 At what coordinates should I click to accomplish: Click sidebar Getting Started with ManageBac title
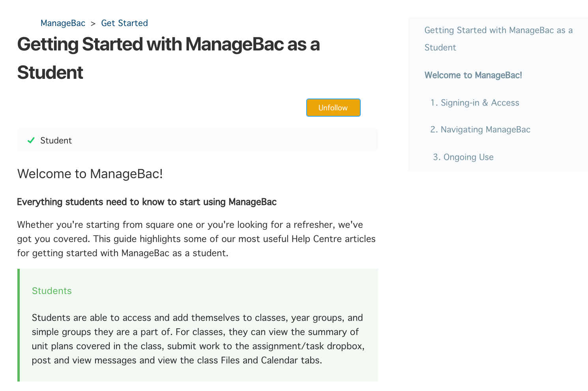point(498,39)
